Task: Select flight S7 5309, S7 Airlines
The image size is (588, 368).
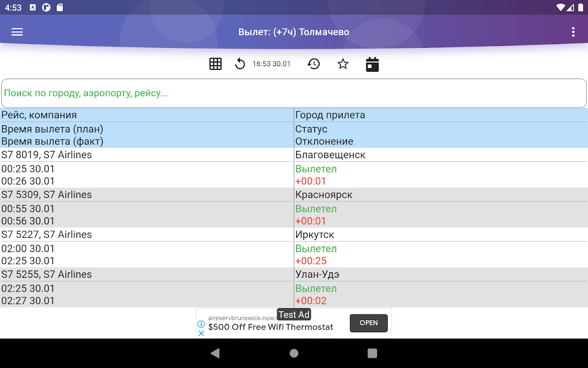Action: coord(46,195)
